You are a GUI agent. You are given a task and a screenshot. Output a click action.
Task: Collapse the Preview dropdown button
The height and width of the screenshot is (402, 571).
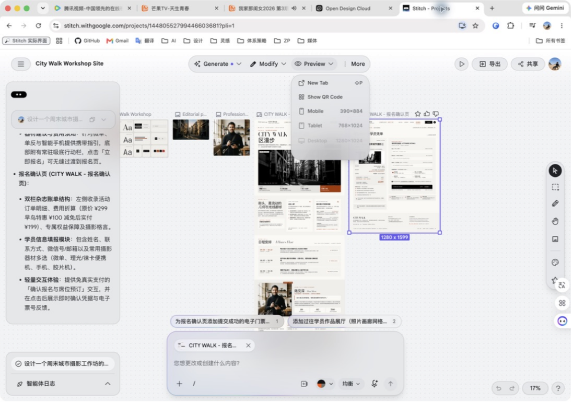(x=314, y=64)
